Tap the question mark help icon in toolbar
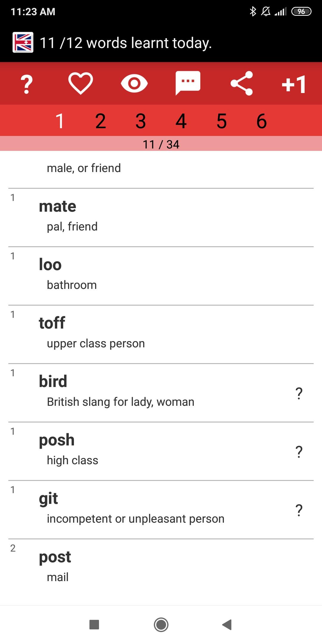The width and height of the screenshot is (322, 644). tap(27, 84)
